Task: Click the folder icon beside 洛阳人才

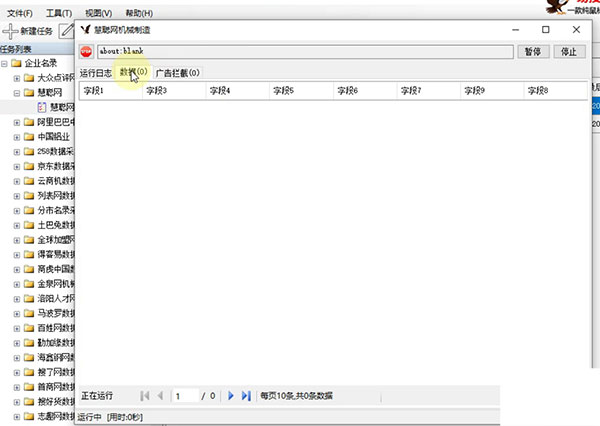Action: (29, 299)
